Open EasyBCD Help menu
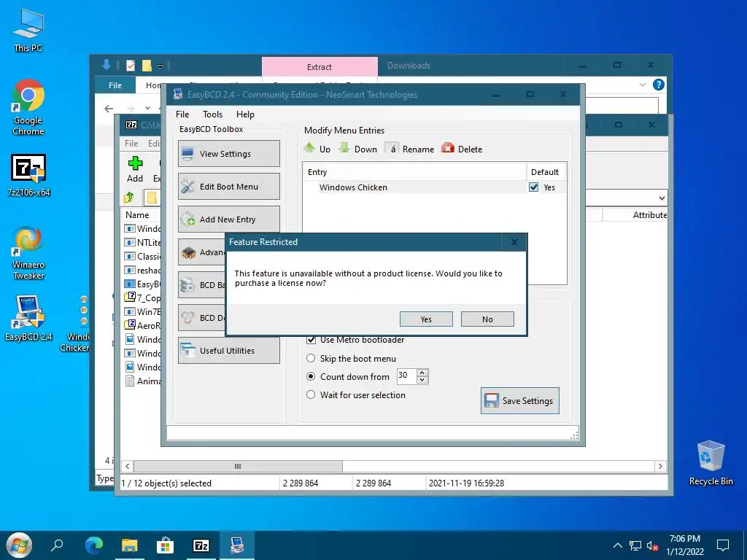The width and height of the screenshot is (747, 560). [x=245, y=114]
